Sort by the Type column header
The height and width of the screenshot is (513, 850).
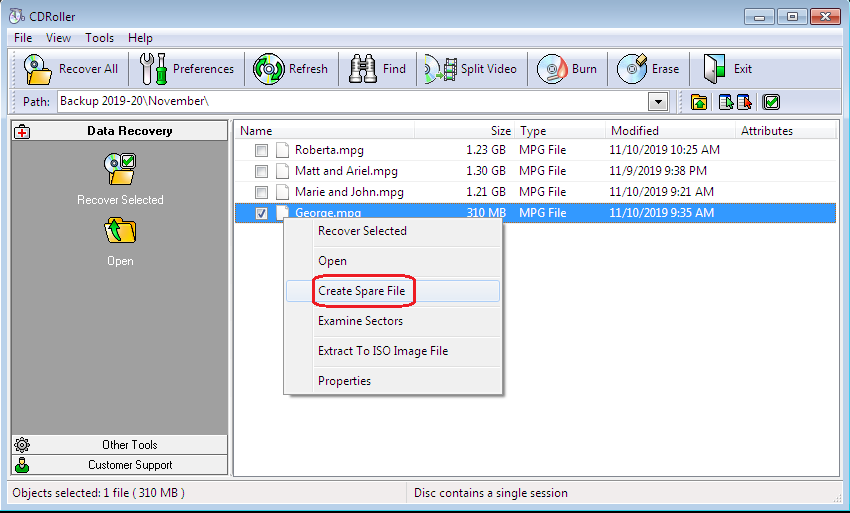coord(560,131)
